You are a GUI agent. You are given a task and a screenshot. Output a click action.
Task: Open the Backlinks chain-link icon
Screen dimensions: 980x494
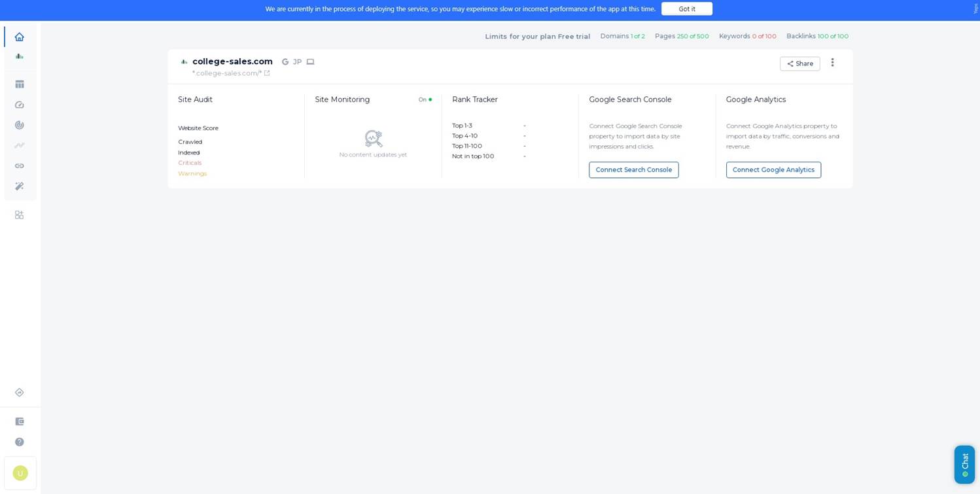(20, 166)
